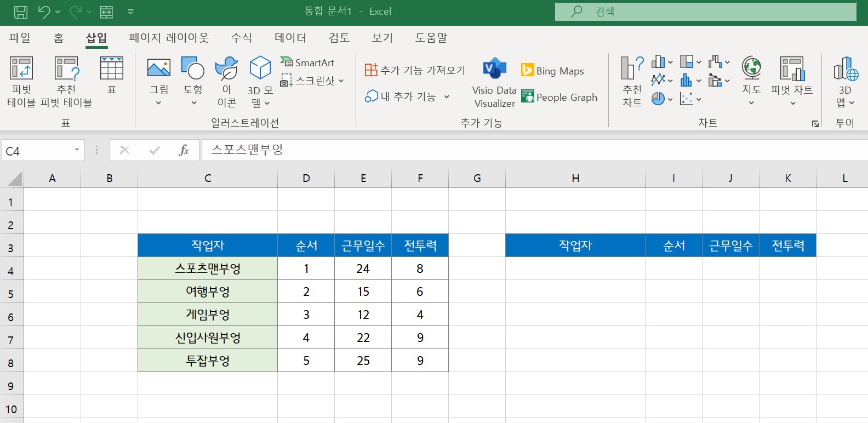Insert a combo chart
This screenshot has width=868, height=423.
(x=715, y=80)
